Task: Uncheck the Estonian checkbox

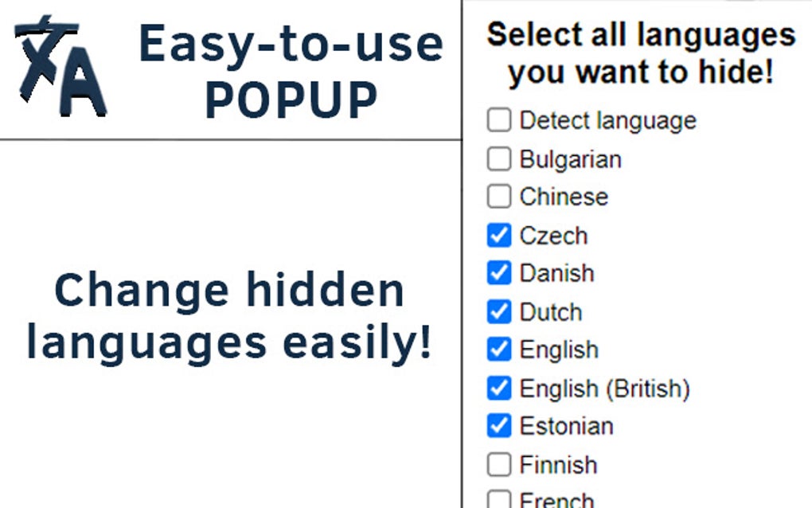Action: (x=498, y=426)
